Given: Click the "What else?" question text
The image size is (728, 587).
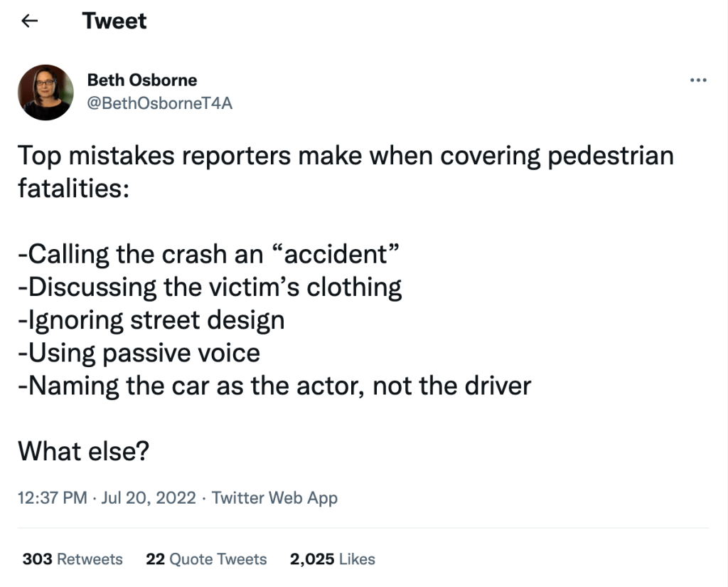Looking at the screenshot, I should click(x=83, y=451).
